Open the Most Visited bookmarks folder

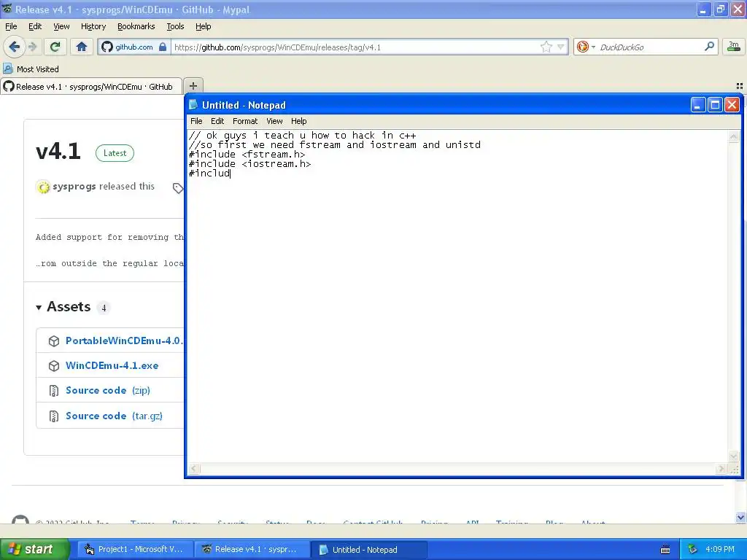click(31, 69)
